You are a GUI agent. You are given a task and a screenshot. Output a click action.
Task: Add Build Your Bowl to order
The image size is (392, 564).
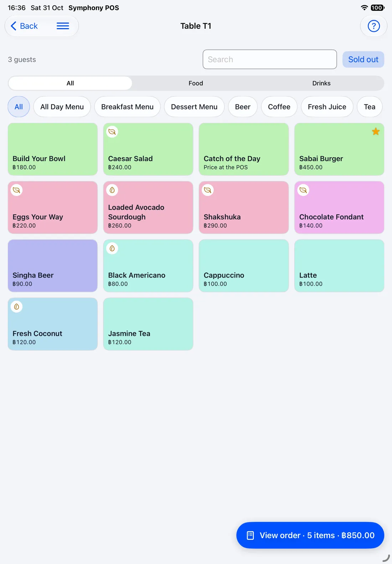(53, 149)
